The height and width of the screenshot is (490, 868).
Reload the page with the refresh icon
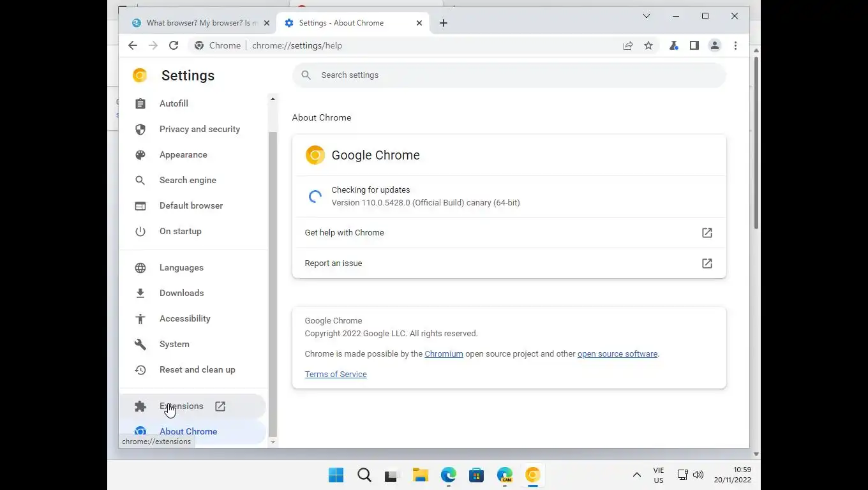click(x=174, y=45)
